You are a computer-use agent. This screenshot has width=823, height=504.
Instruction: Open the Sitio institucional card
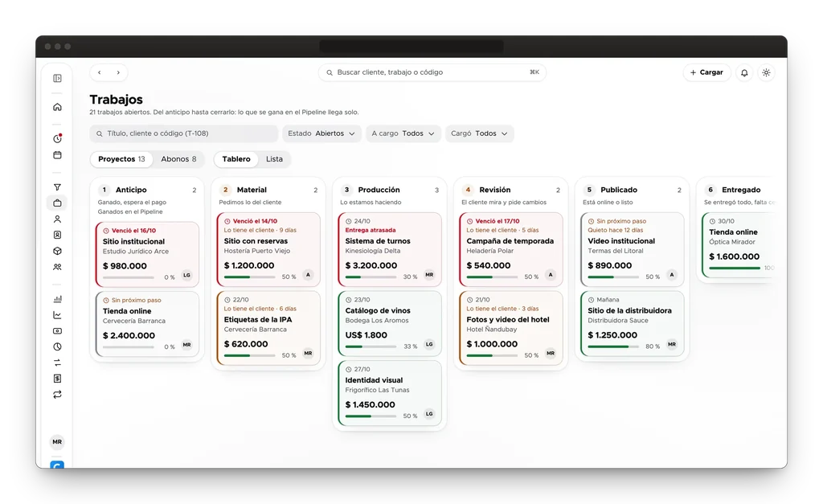[x=148, y=254]
